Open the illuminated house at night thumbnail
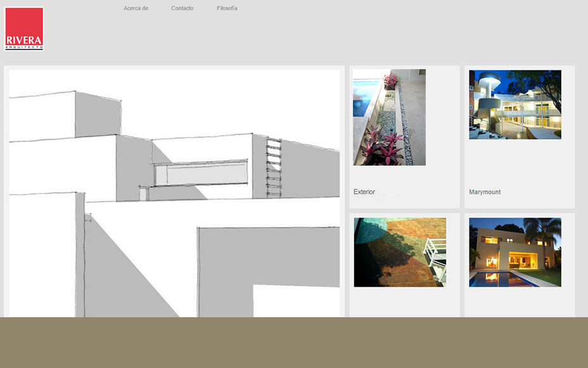Screen dimensions: 588x368 pyautogui.click(x=514, y=252)
